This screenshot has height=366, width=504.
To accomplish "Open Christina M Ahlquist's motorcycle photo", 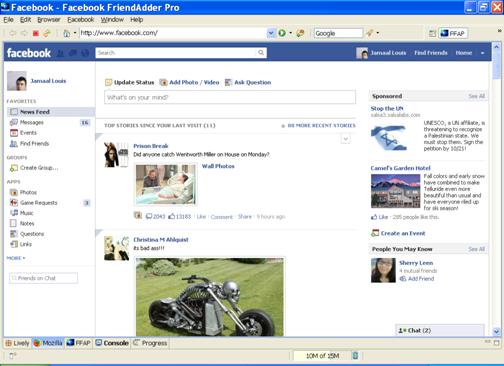I will click(x=210, y=297).
